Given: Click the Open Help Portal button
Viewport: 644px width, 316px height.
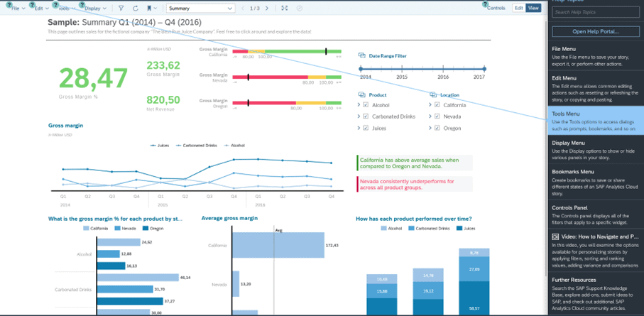Looking at the screenshot, I should 596,31.
